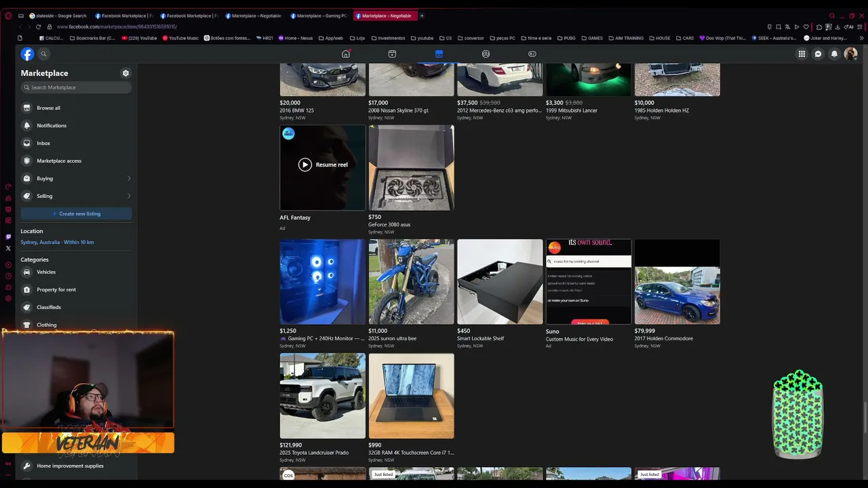Open Twitch in the Opera sidebar

[x=8, y=237]
